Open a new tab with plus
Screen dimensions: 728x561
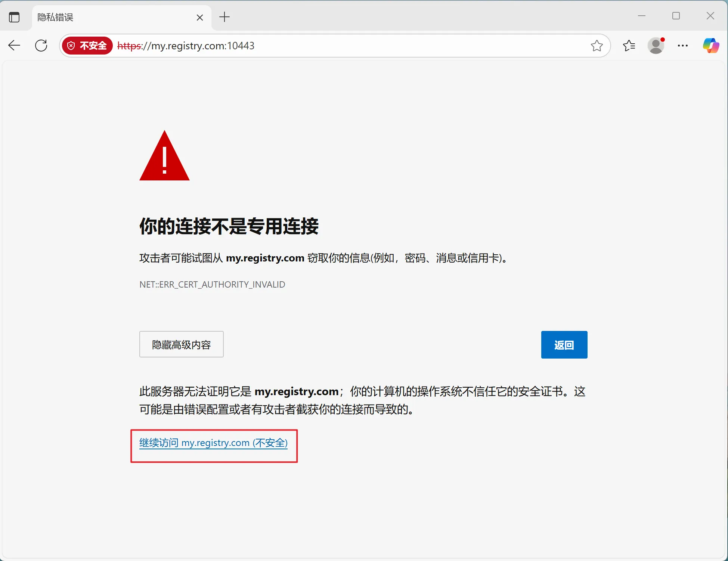224,17
